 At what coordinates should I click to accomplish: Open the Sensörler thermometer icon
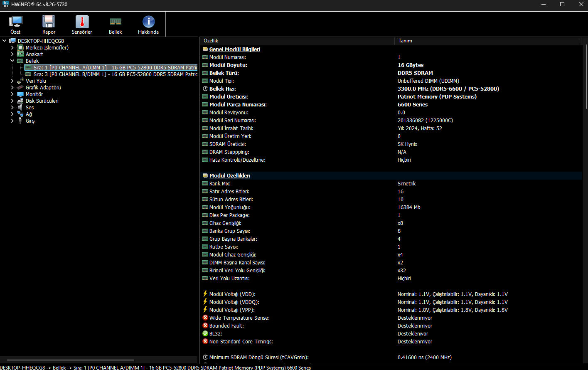tap(82, 22)
